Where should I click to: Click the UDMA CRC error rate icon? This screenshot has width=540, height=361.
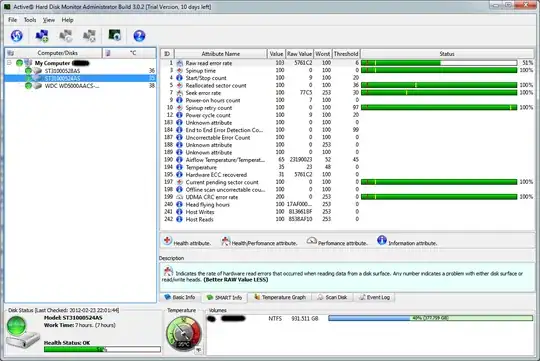tap(179, 197)
